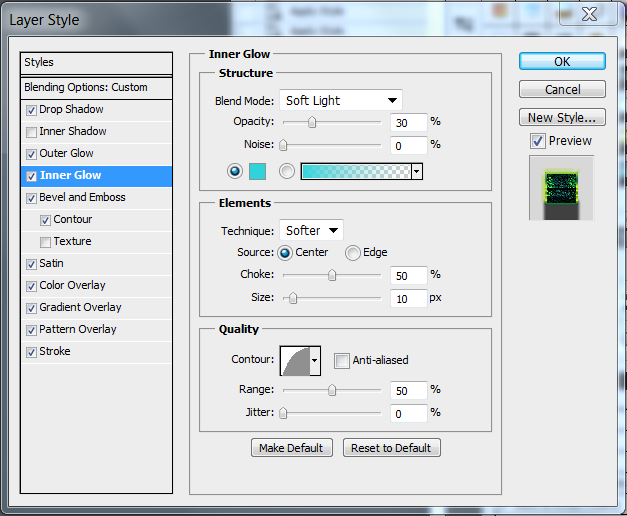Screen dimensions: 627x516
Task: Open the Technique Softer dropdown
Action: [x=311, y=230]
